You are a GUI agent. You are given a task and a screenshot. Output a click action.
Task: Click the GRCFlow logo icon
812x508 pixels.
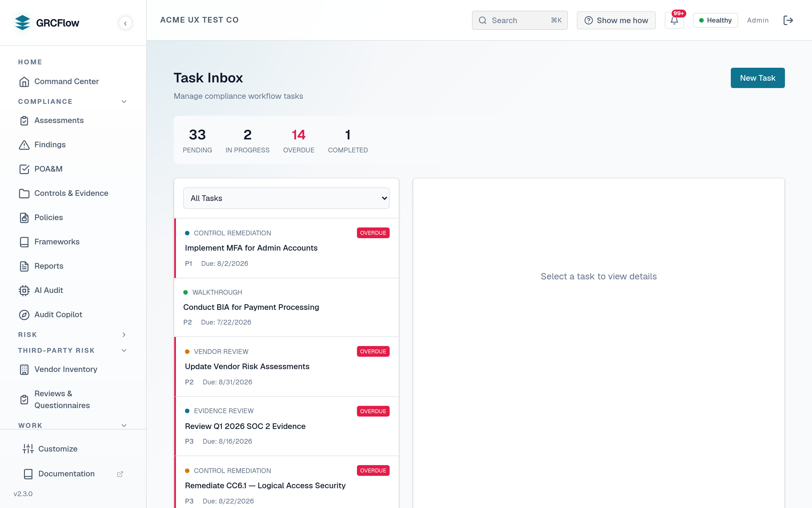tap(23, 23)
